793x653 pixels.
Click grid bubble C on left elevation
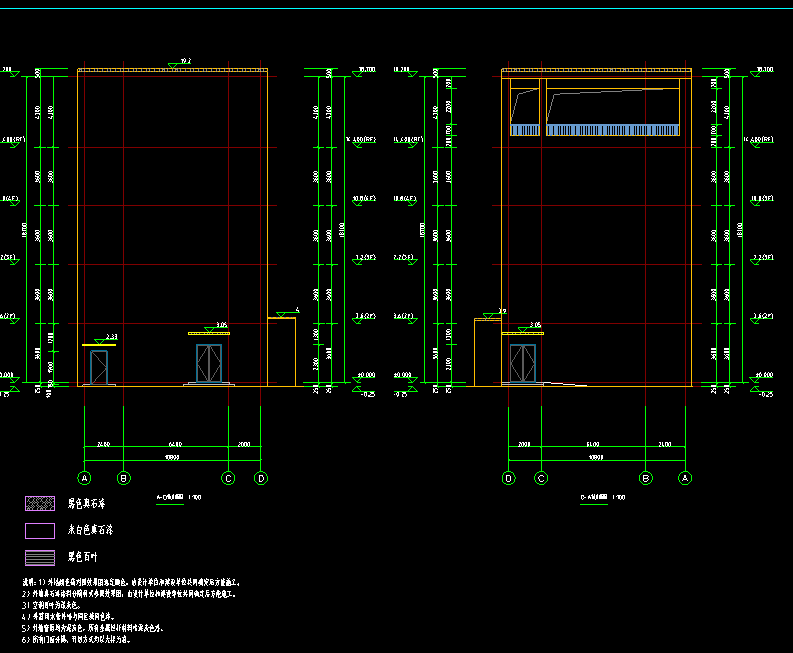tap(228, 478)
